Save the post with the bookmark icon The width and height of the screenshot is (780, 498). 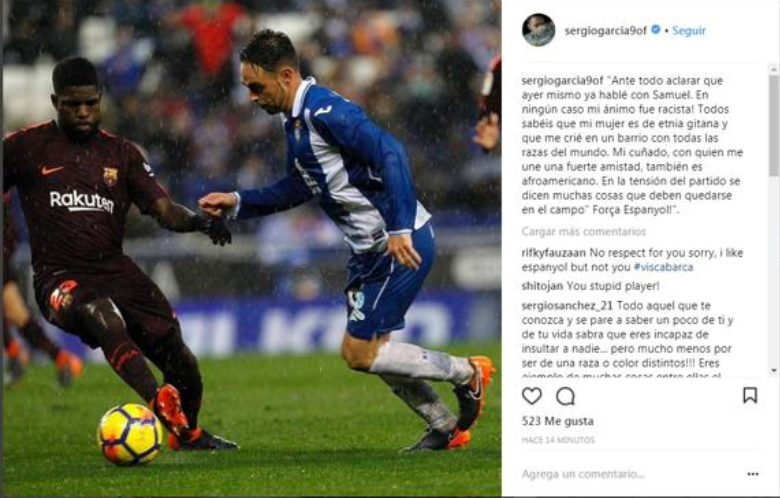point(750,396)
